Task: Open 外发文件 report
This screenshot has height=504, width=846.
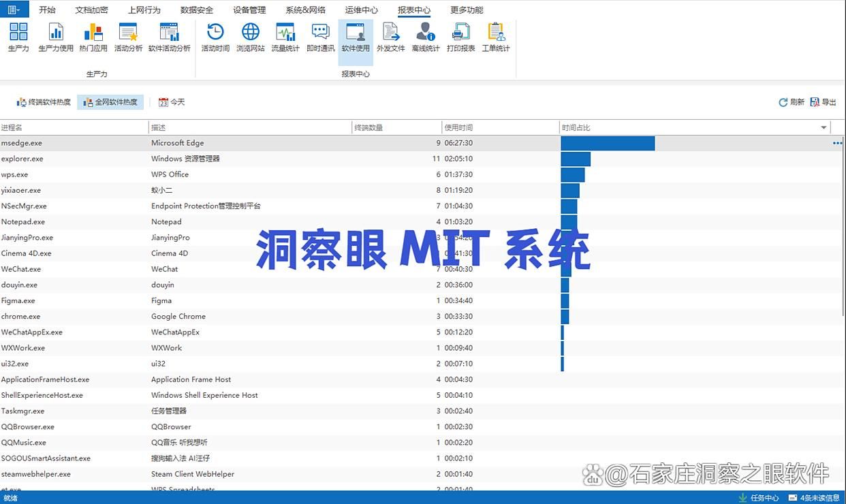Action: 391,37
